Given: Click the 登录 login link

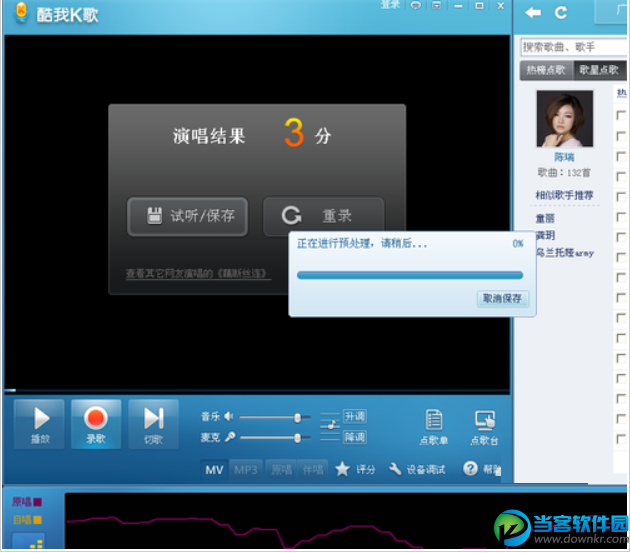Looking at the screenshot, I should click(390, 4).
